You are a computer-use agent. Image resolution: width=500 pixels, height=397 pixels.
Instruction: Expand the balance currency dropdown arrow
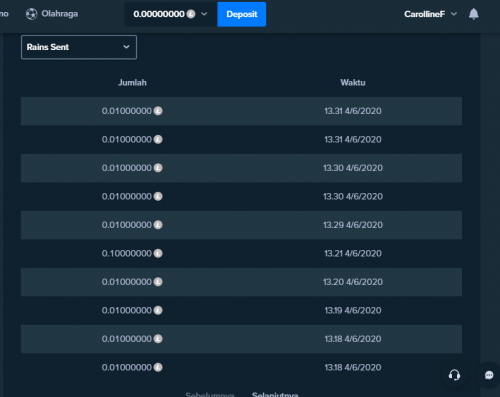click(x=204, y=14)
